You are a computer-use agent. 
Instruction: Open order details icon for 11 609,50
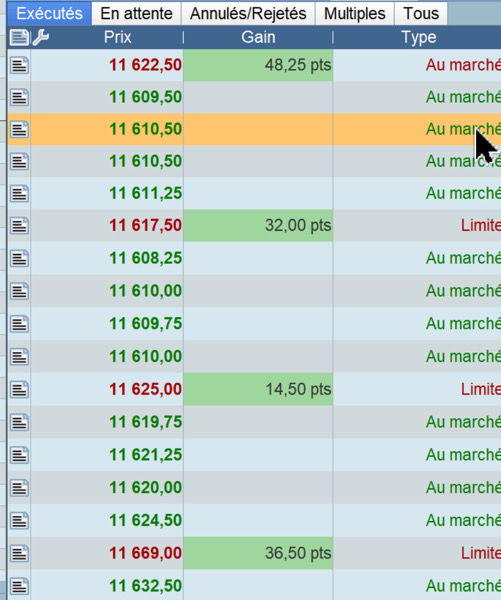click(x=19, y=97)
